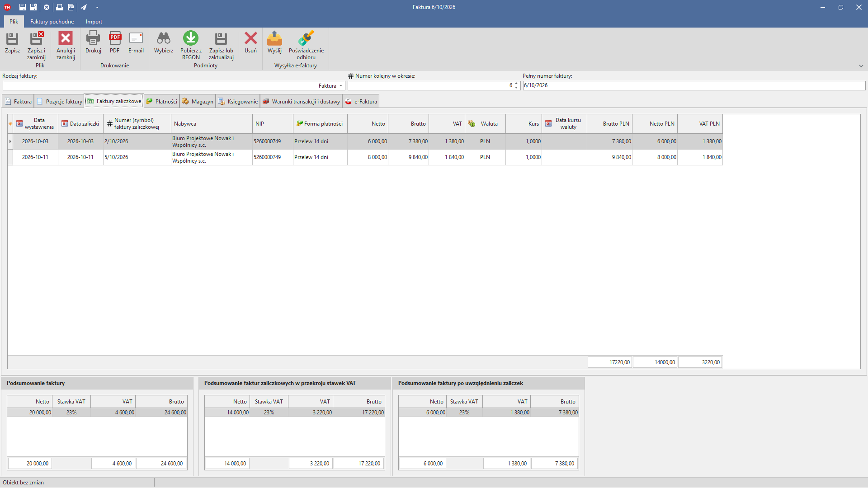Click the Waluta column header
Screen dimensions: 868x488
click(485, 124)
